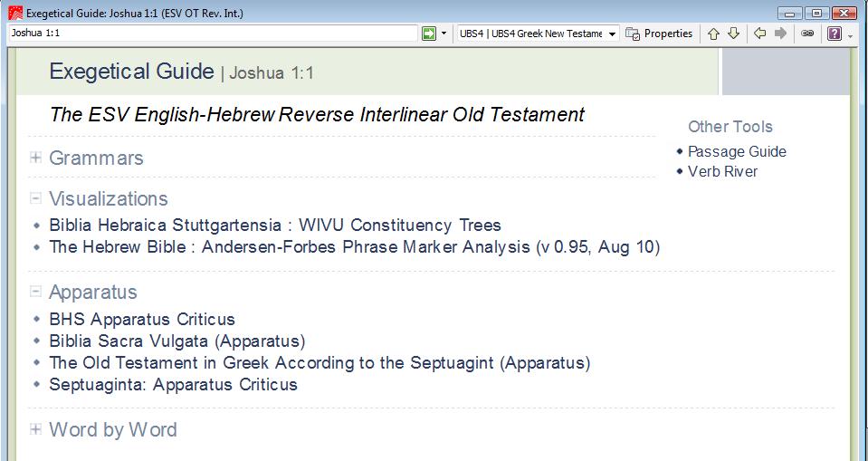This screenshot has height=461, width=868.
Task: Open the dropdown arrow beside the Go button
Action: point(444,34)
